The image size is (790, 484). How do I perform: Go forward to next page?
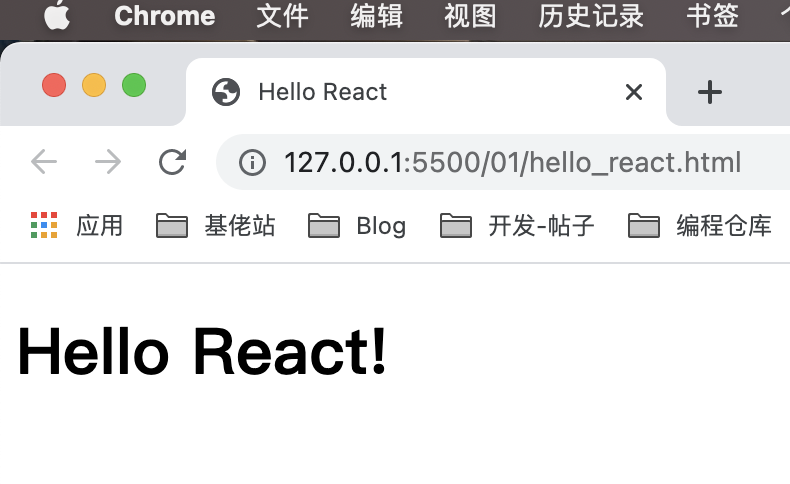point(108,162)
